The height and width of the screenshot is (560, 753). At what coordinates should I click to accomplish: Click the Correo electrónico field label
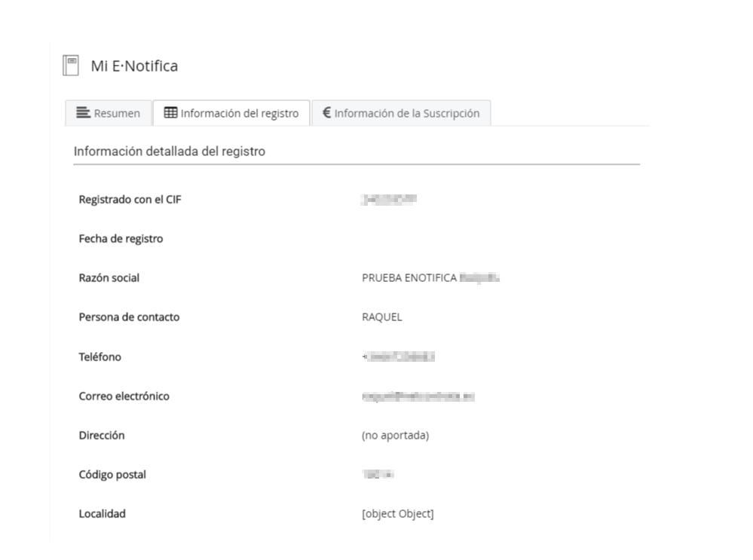pos(124,396)
